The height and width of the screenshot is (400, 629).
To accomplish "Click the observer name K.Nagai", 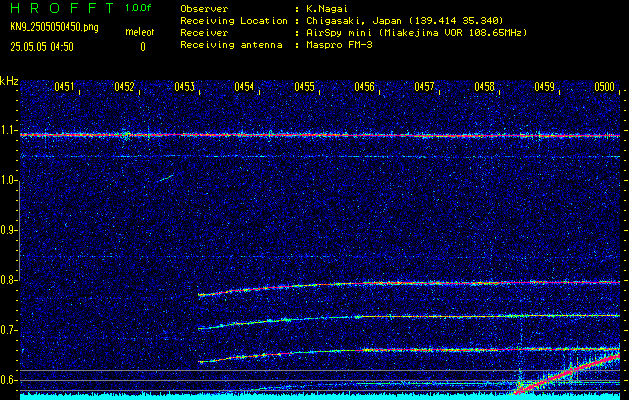I will [x=327, y=9].
